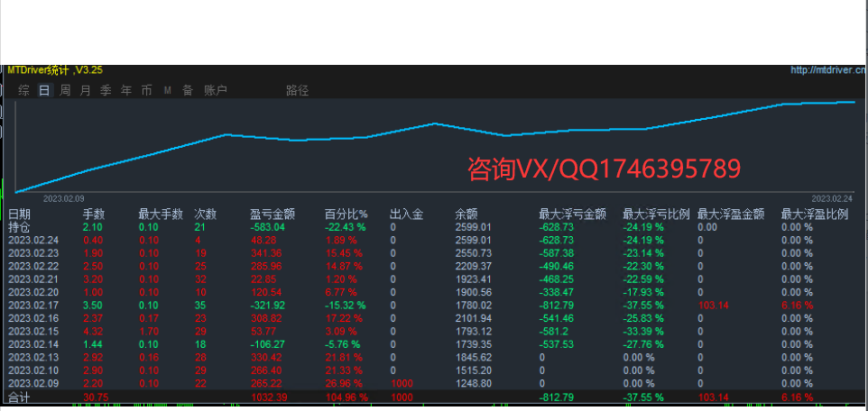Click the 2209.37 balance cell
Screen dimensions: 868x411
click(474, 266)
